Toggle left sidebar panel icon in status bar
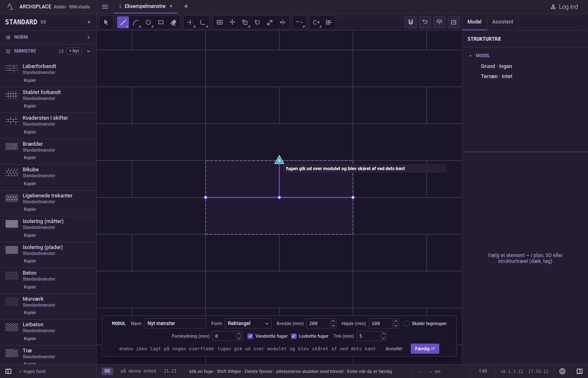This screenshot has width=588, height=378. pos(8,371)
